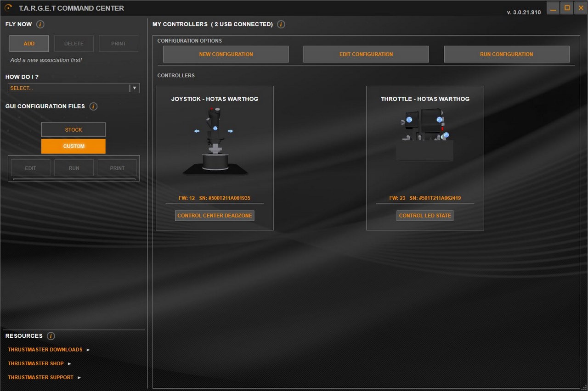Click the EDIT button for GUI configuration
The image size is (588, 391).
(x=30, y=168)
